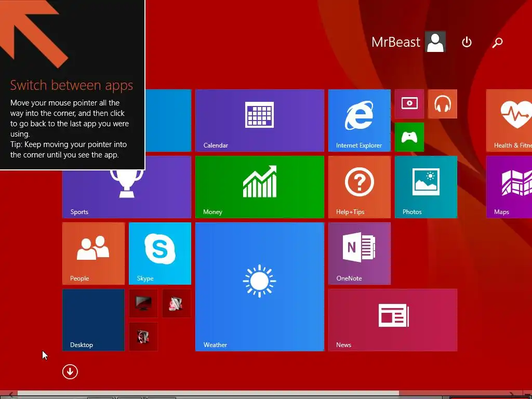532x399 pixels.
Task: Open the Calendar tile
Action: pos(260,121)
